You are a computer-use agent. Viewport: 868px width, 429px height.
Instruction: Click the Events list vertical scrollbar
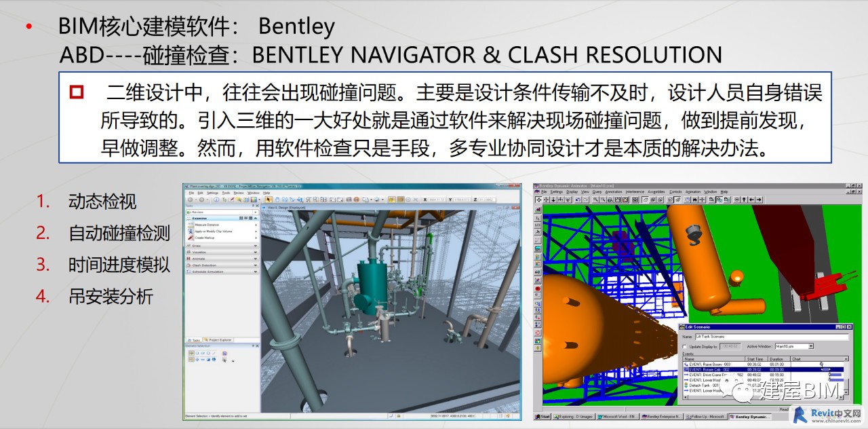click(x=846, y=375)
